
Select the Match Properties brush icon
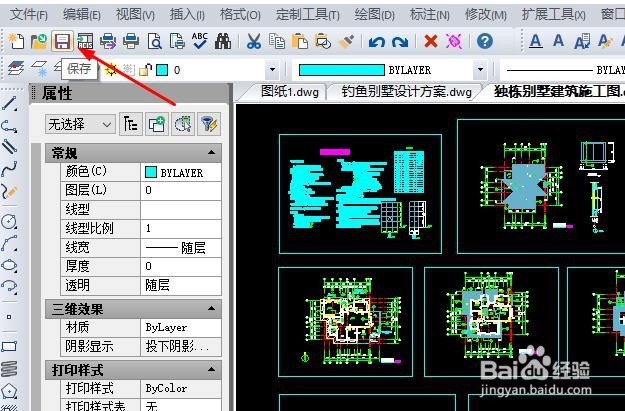pos(346,41)
